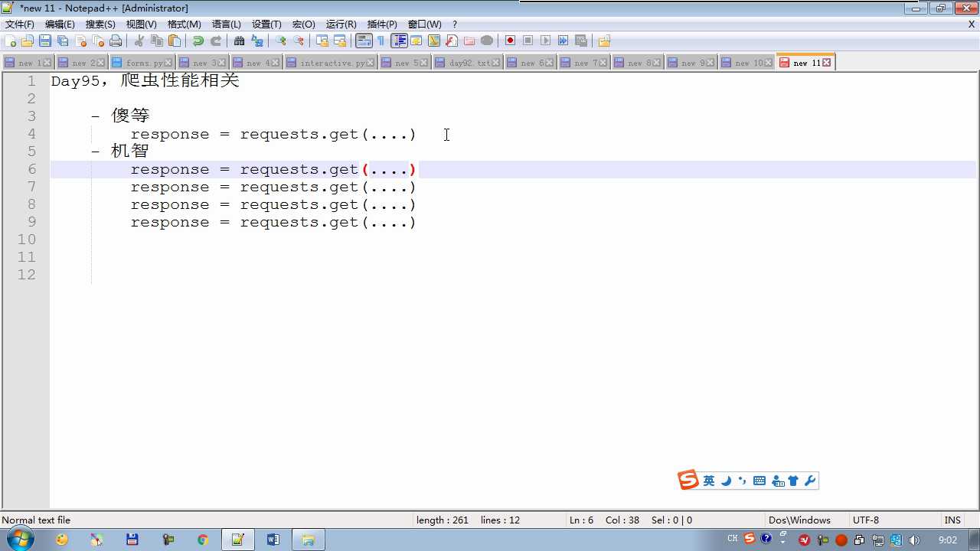Open the 格式(M) menu
Viewport: 980px width, 551px height.
[x=185, y=24]
